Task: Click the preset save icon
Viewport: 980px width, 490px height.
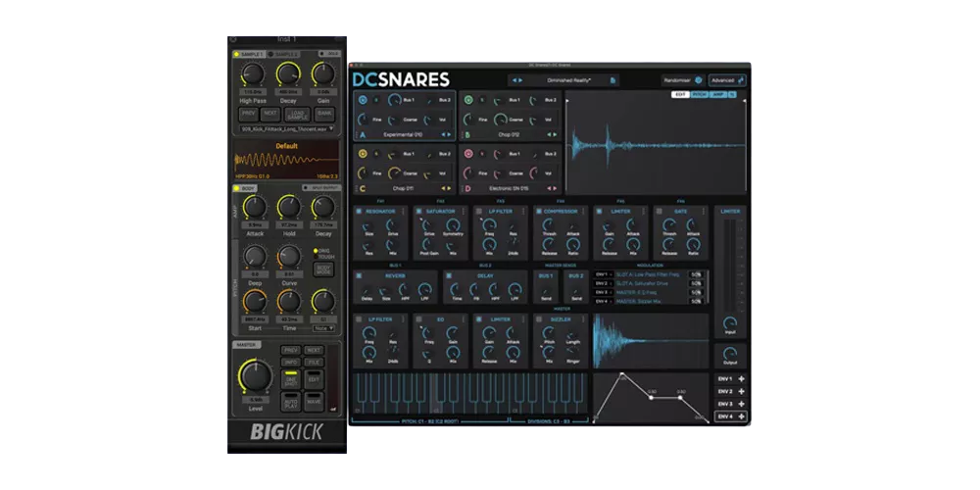Action: [613, 80]
